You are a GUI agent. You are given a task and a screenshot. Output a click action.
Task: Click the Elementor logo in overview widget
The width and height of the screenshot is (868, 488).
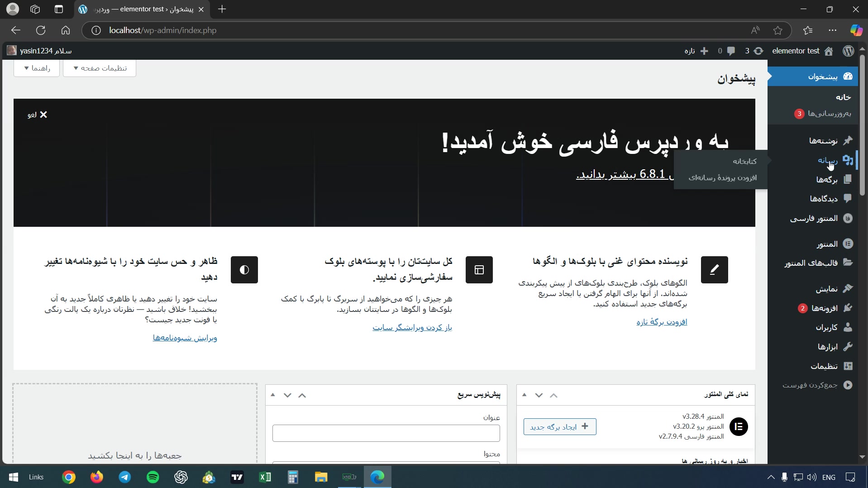click(739, 426)
